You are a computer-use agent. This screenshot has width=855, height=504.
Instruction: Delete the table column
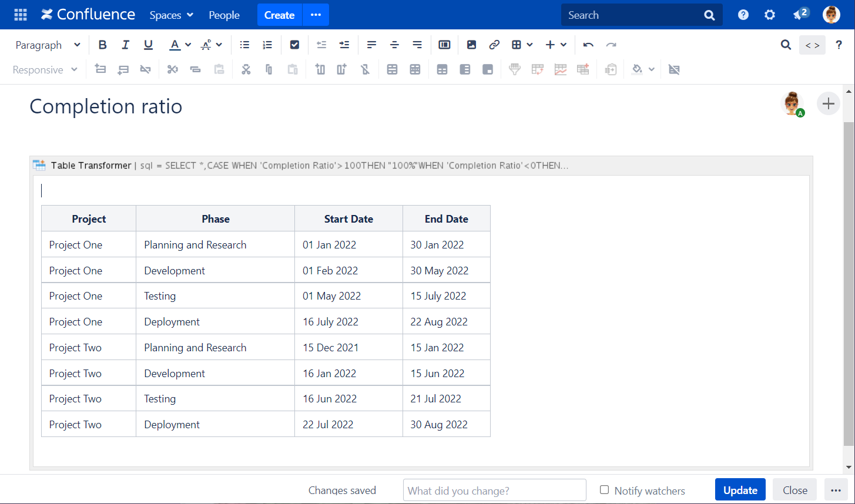tap(365, 69)
